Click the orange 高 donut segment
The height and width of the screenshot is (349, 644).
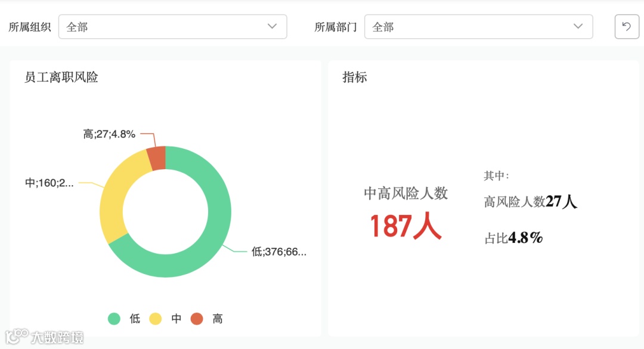[x=157, y=158]
